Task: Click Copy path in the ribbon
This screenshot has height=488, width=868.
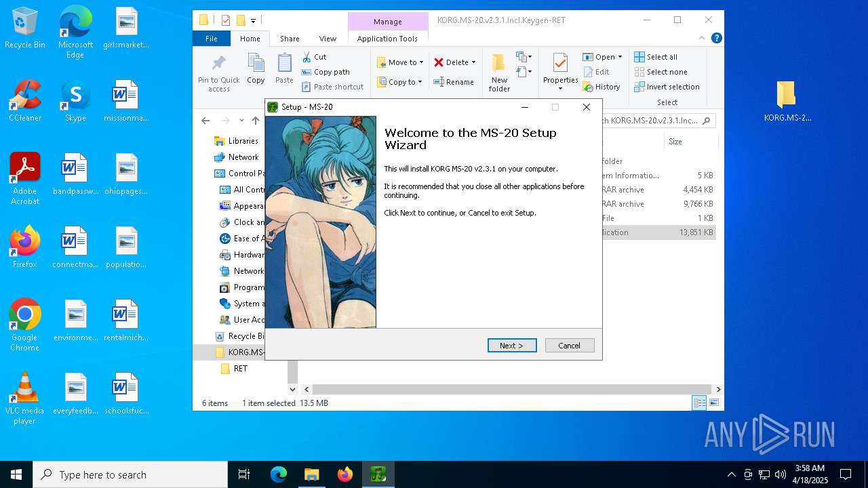Action: point(325,72)
